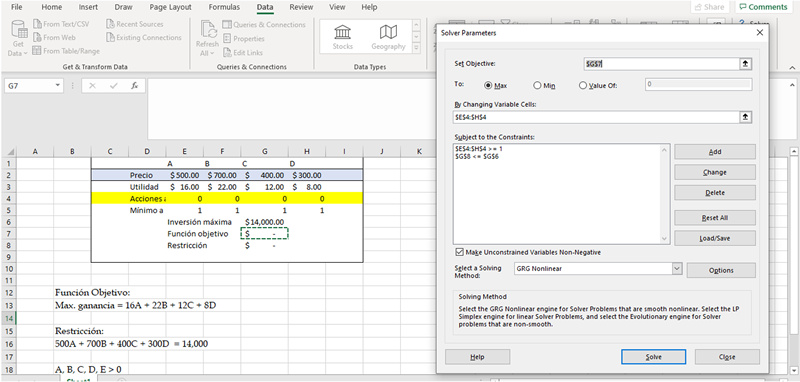Viewport: 800px width, 382px height.
Task: Open the File tab
Action: tap(16, 7)
